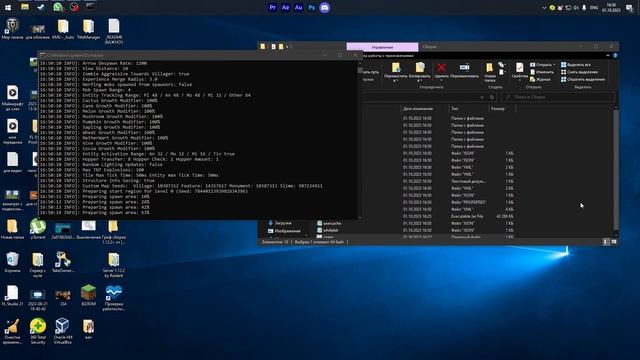Open Adobe Photoshop from the taskbar
The height and width of the screenshot is (360, 640).
(311, 7)
